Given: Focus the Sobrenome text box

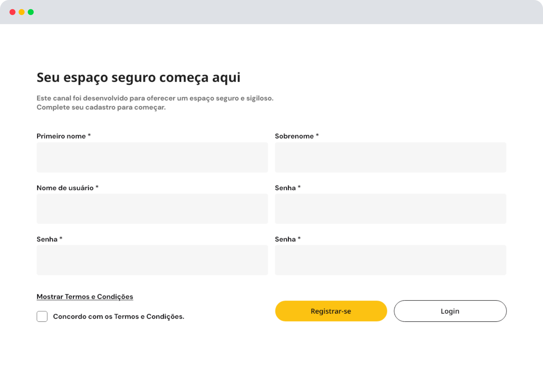Looking at the screenshot, I should coord(390,157).
